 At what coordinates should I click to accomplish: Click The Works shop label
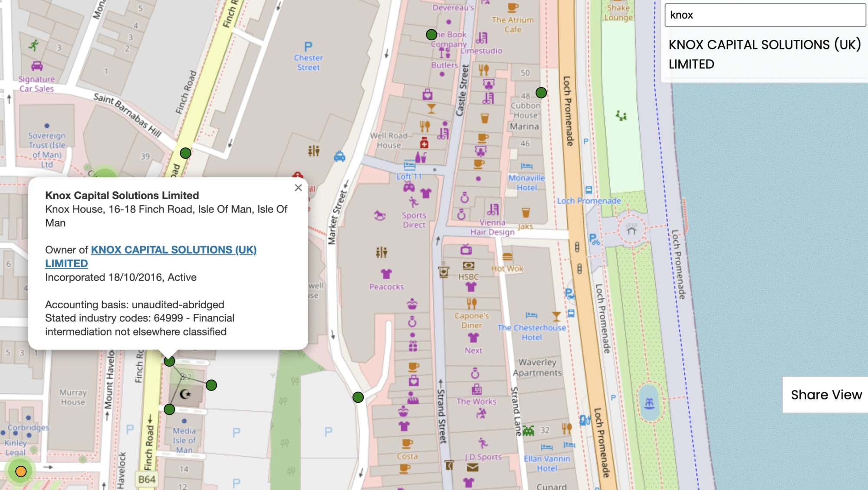pyautogui.click(x=476, y=402)
